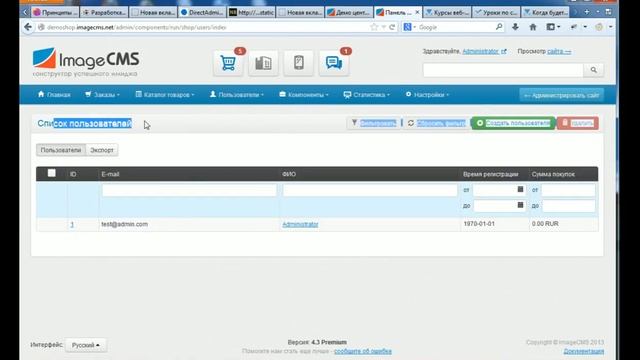This screenshot has width=640, height=360.
Task: Click the red Удалить button
Action: coord(578,123)
